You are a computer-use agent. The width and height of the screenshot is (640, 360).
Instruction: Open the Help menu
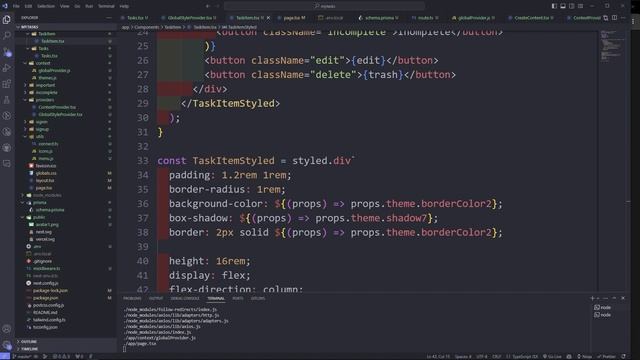pos(124,6)
